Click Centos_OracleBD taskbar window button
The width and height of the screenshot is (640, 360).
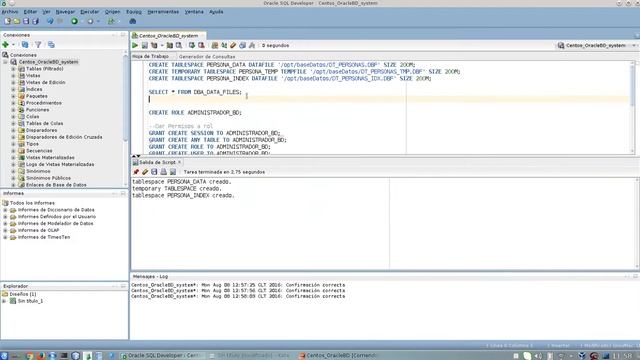pyautogui.click(x=338, y=356)
